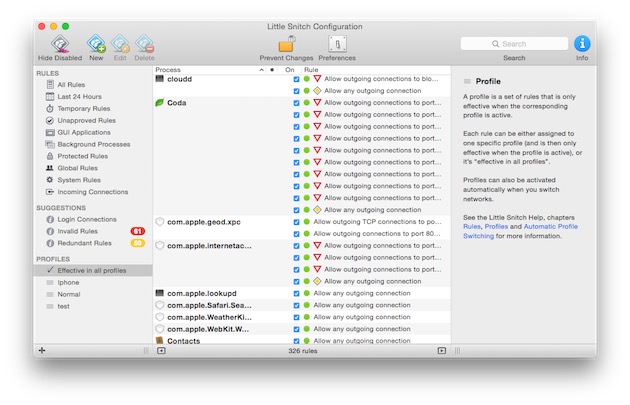Click the yellow Redundant Rules count badge
Screen dimensions: 630x405
coord(137,243)
